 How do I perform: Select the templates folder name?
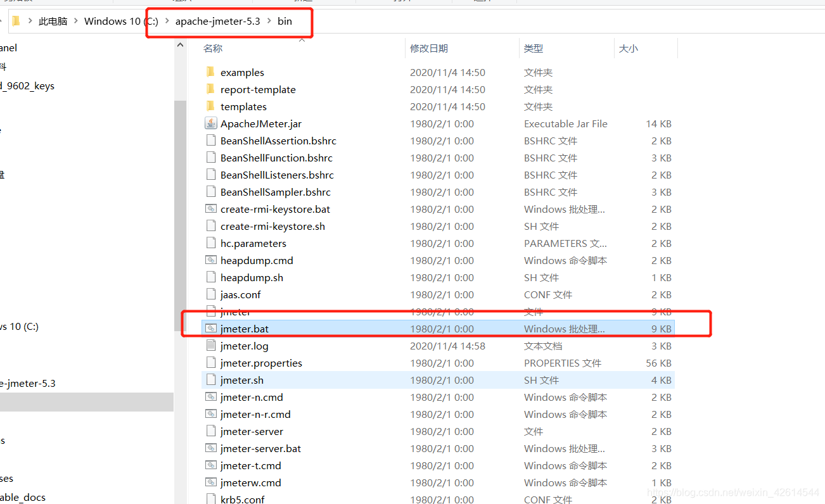(x=243, y=106)
